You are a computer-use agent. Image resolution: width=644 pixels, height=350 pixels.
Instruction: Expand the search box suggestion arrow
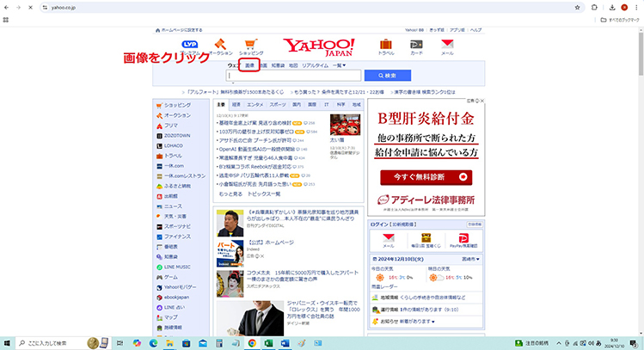tap(233, 83)
